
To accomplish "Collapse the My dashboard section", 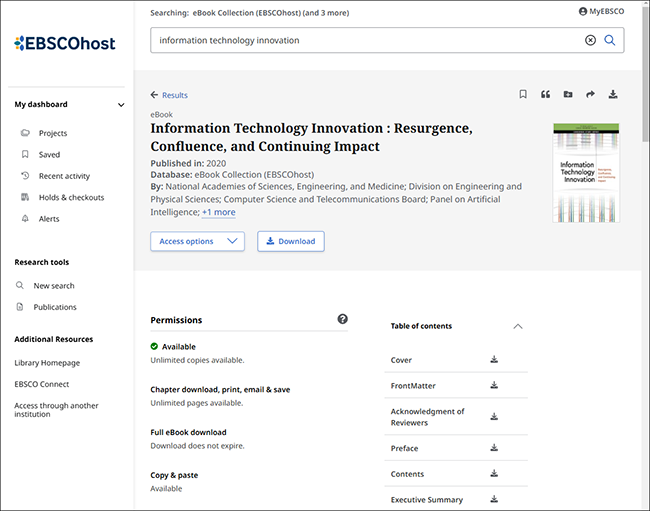I will tap(121, 105).
